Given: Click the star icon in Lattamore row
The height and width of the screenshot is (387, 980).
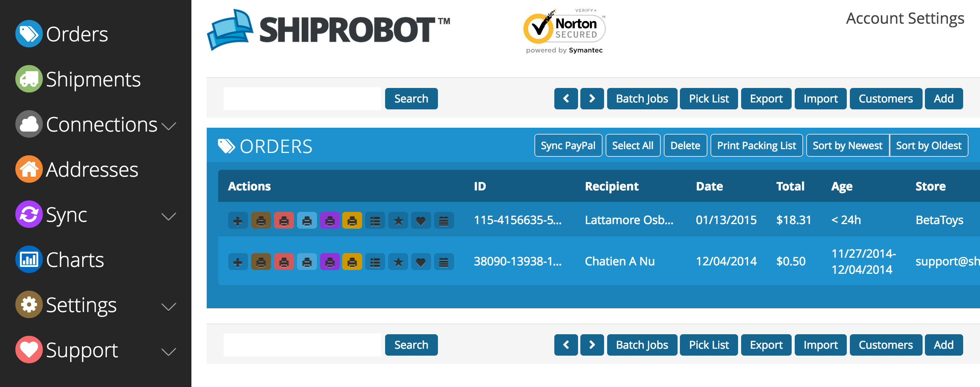Looking at the screenshot, I should (398, 221).
